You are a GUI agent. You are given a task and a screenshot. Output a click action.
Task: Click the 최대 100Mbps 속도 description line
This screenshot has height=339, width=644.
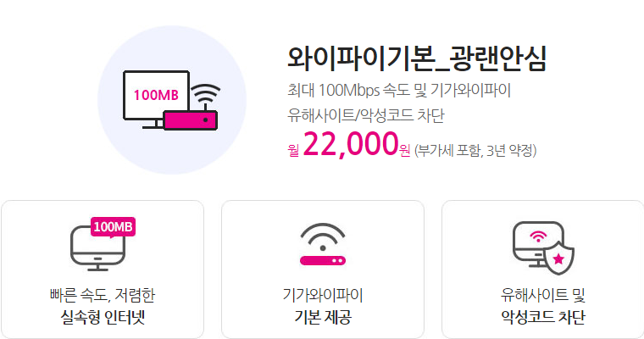(399, 90)
